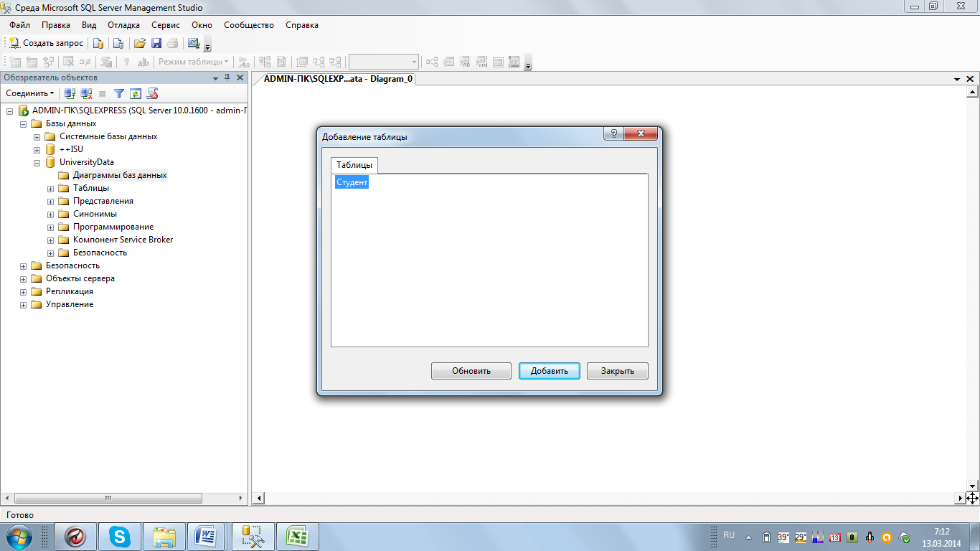The height and width of the screenshot is (551, 980).
Task: Open the Вид menu
Action: tap(89, 25)
